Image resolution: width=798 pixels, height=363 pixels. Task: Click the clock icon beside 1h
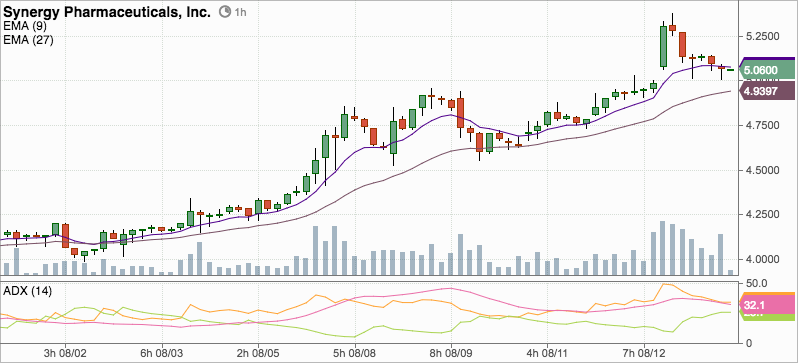tap(224, 12)
